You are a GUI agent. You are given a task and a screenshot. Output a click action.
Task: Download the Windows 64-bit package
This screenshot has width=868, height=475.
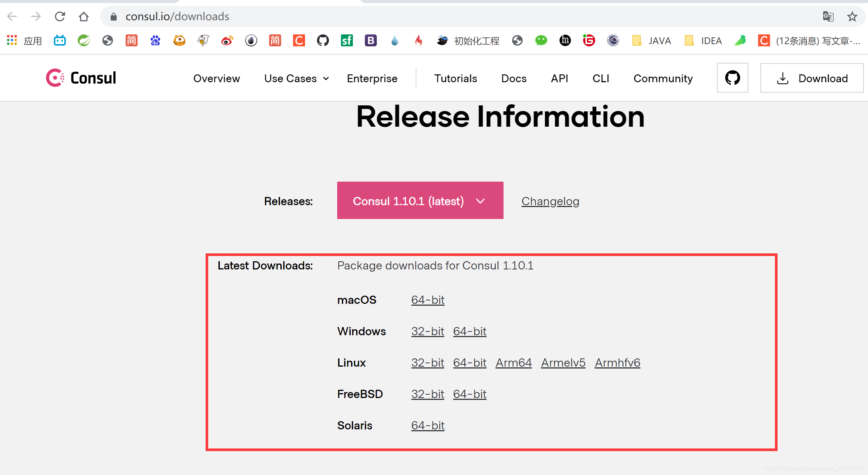coord(470,331)
